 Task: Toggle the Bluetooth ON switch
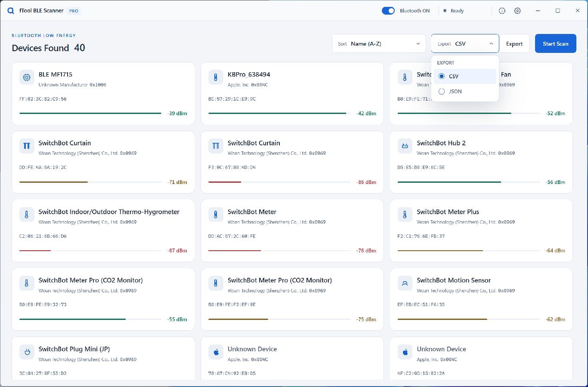point(388,11)
